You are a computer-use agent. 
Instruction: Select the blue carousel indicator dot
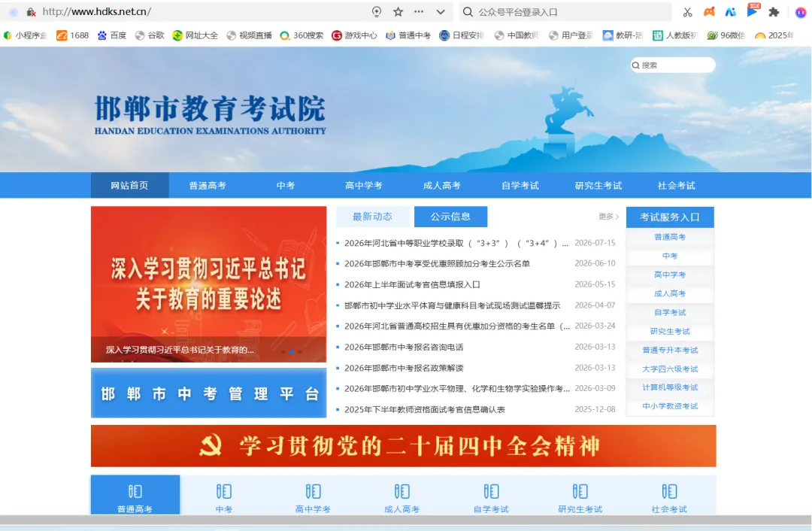[x=292, y=352]
